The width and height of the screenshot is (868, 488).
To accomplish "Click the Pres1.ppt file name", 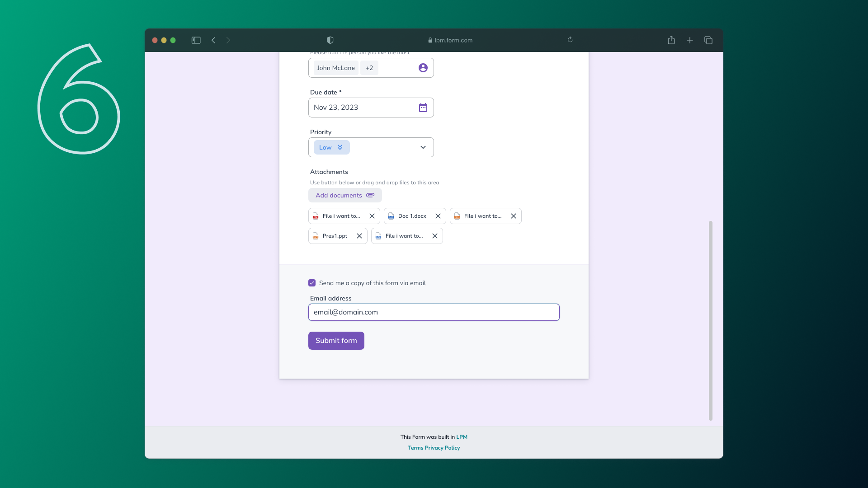I will coord(335,236).
